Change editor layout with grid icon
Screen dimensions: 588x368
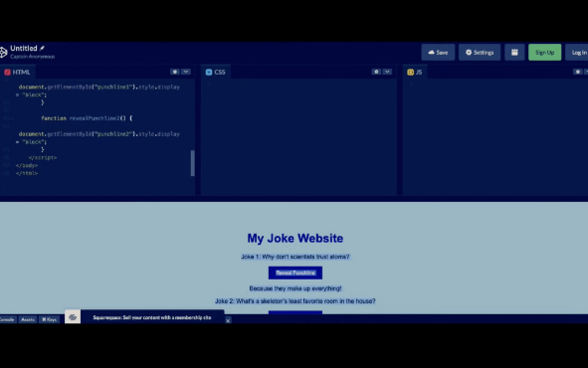(514, 52)
